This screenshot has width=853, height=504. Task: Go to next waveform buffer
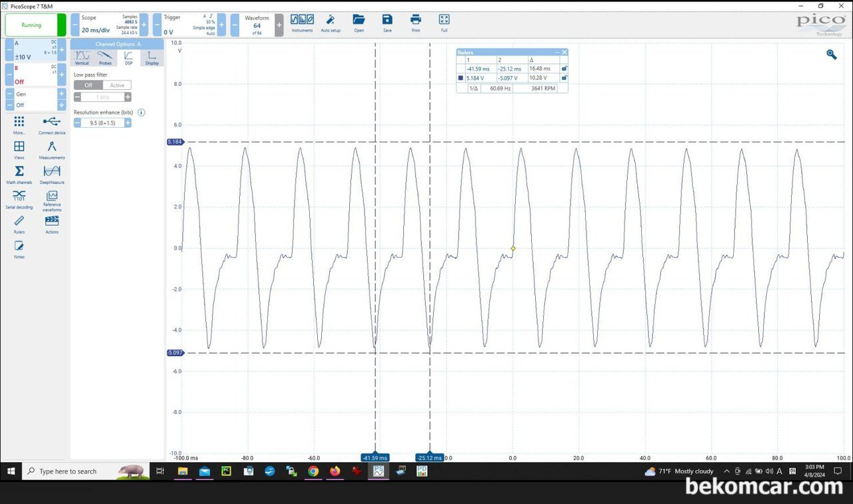pyautogui.click(x=279, y=25)
